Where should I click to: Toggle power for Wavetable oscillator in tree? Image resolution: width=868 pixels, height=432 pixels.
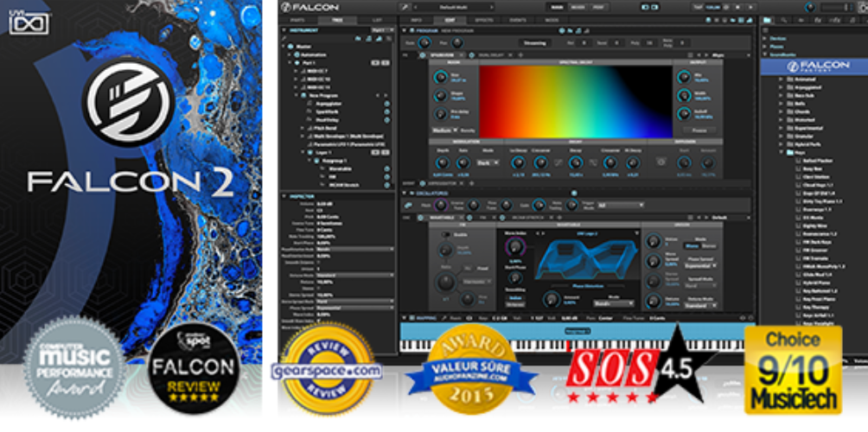(x=387, y=168)
